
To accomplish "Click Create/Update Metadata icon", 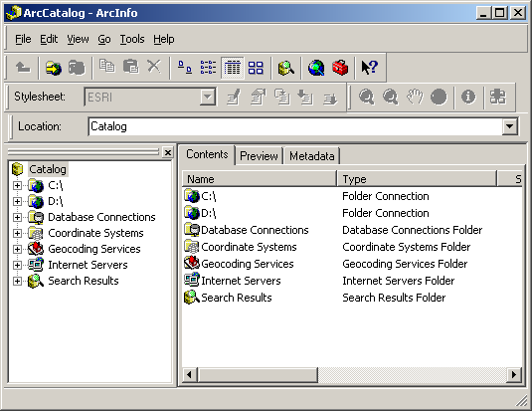I will 282,98.
